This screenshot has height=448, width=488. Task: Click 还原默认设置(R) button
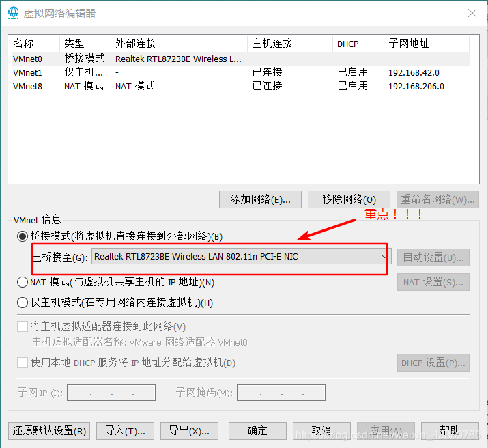(x=49, y=431)
